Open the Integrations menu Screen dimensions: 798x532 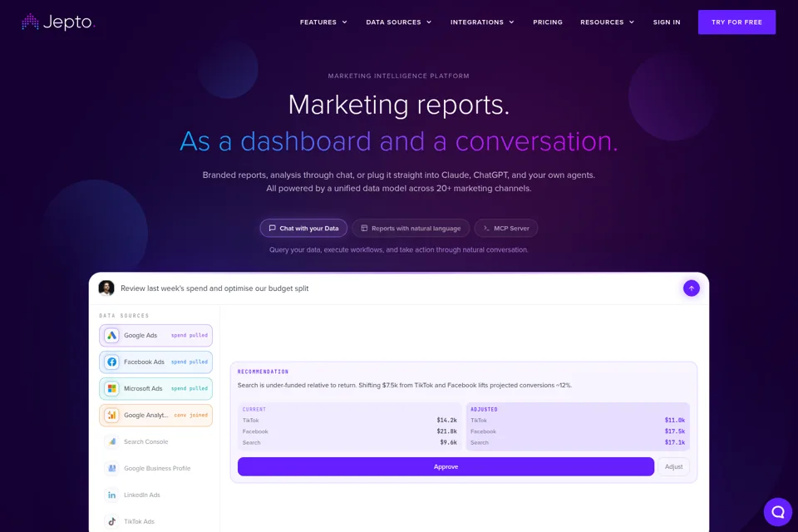click(x=482, y=22)
